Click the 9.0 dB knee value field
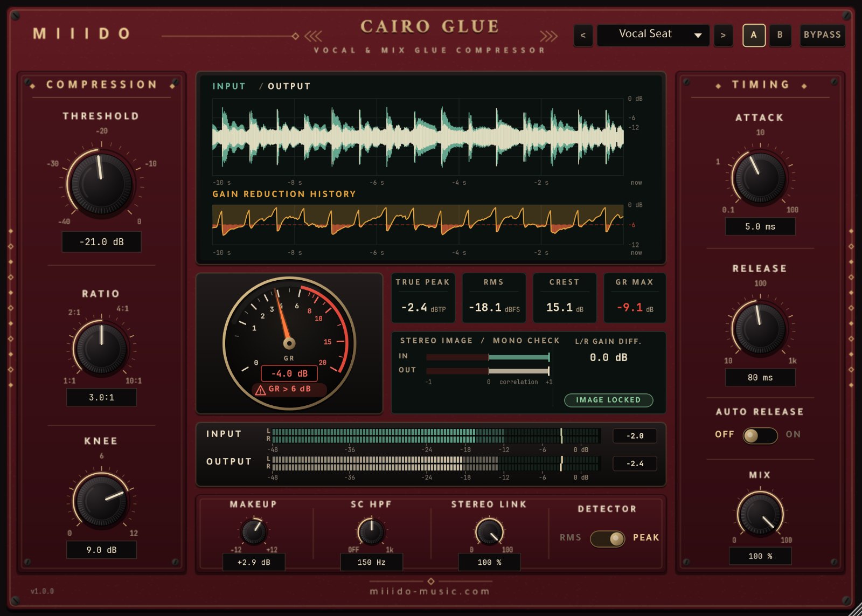The width and height of the screenshot is (862, 616). (x=101, y=550)
